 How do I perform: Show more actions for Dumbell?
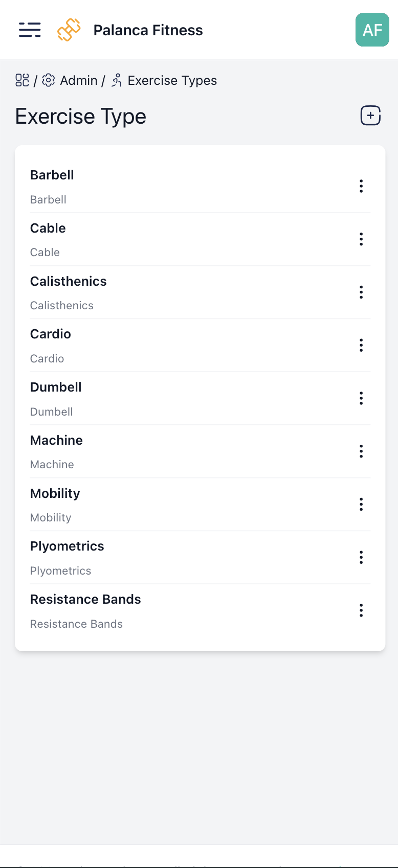pos(361,398)
